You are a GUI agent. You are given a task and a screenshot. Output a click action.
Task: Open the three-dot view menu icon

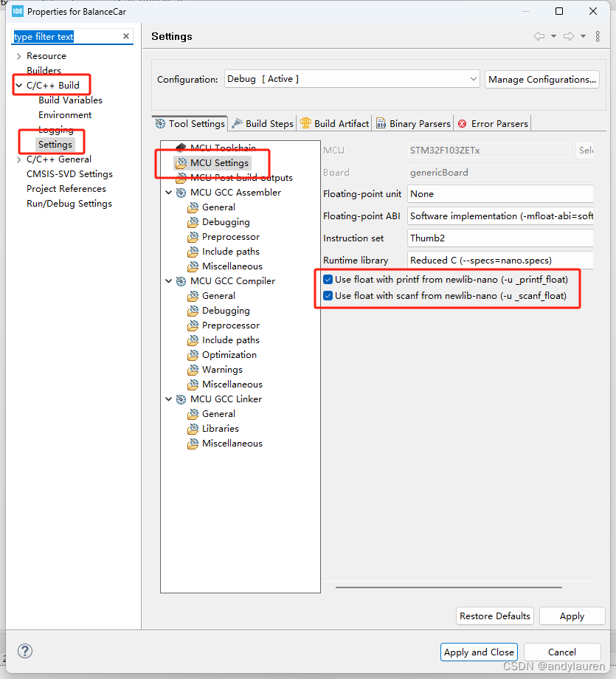click(598, 36)
